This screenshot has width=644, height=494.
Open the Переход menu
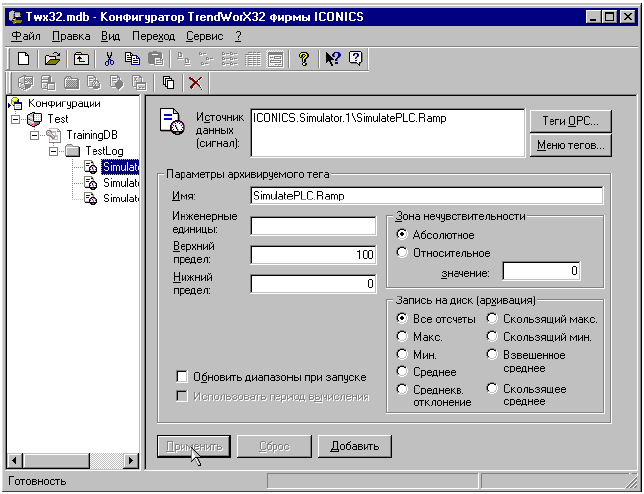point(153,36)
